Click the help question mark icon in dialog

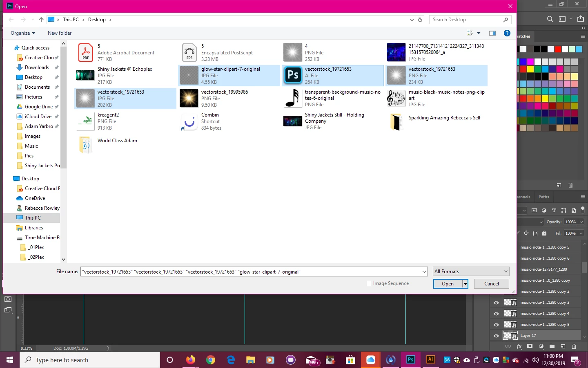[507, 33]
